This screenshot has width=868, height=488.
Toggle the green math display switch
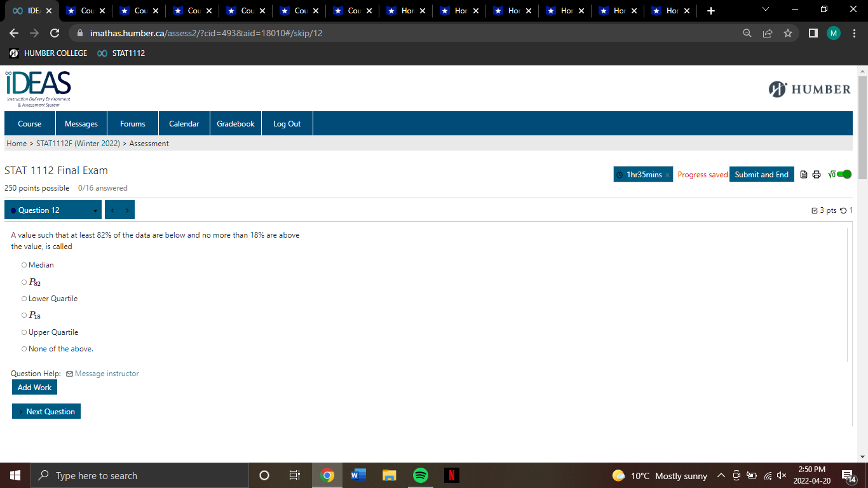pyautogui.click(x=844, y=173)
